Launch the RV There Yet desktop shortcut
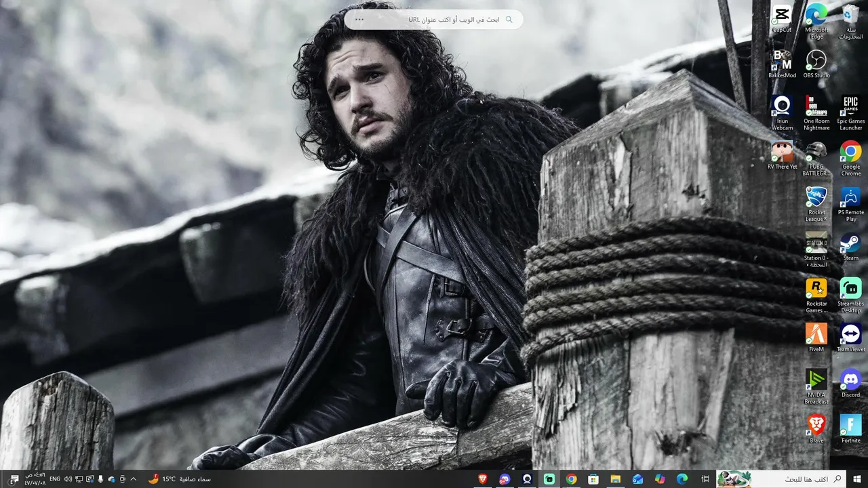 click(782, 156)
